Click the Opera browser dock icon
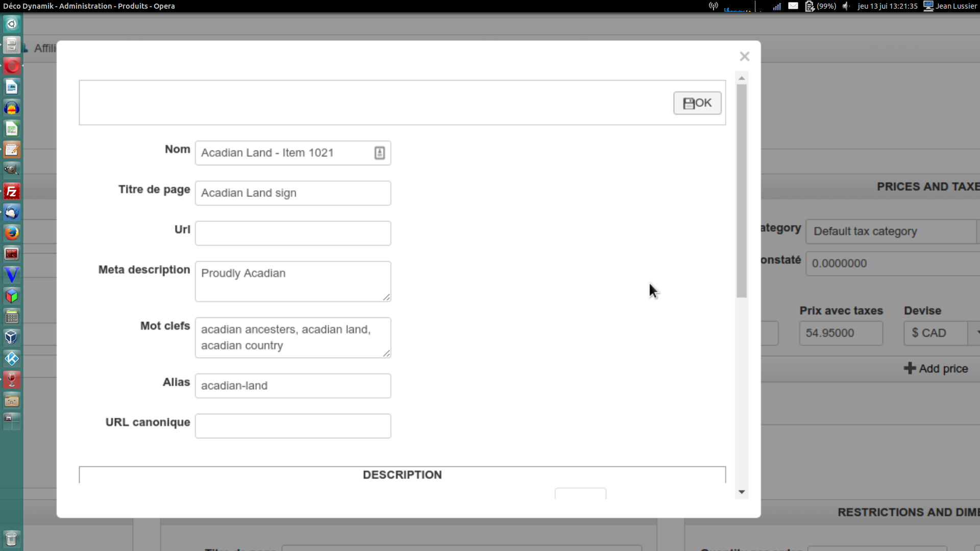This screenshot has height=551, width=980. click(11, 66)
